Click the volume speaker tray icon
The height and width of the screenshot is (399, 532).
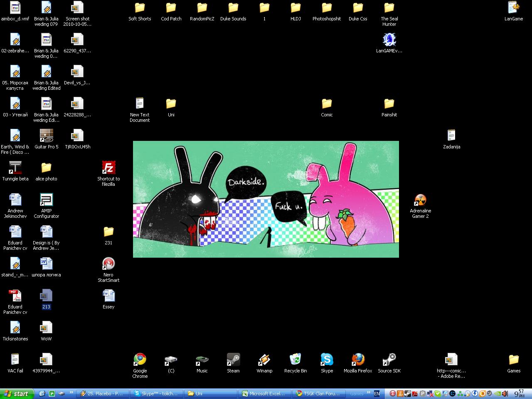[505, 394]
